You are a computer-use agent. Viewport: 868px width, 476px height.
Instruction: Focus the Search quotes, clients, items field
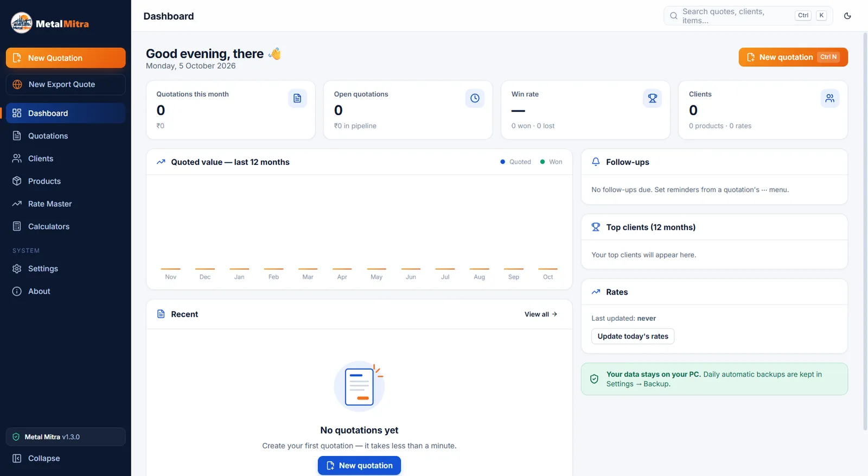[748, 16]
